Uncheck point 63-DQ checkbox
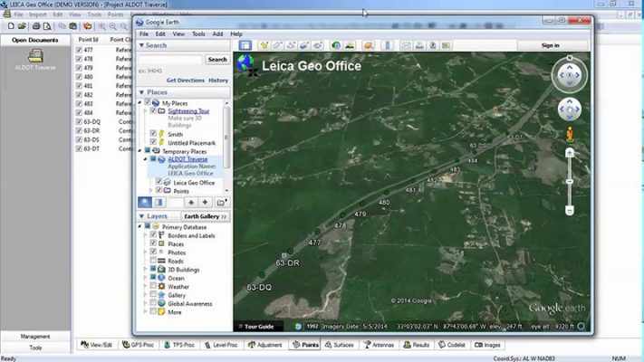 (79, 122)
